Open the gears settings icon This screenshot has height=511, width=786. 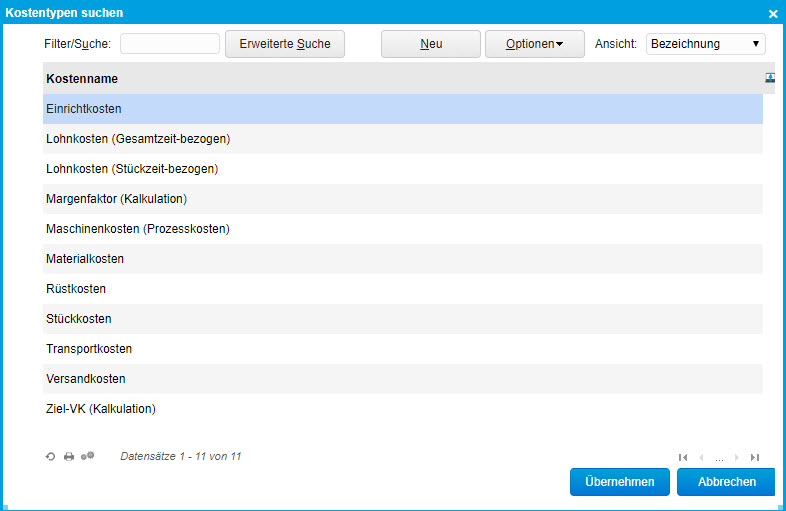(x=88, y=456)
